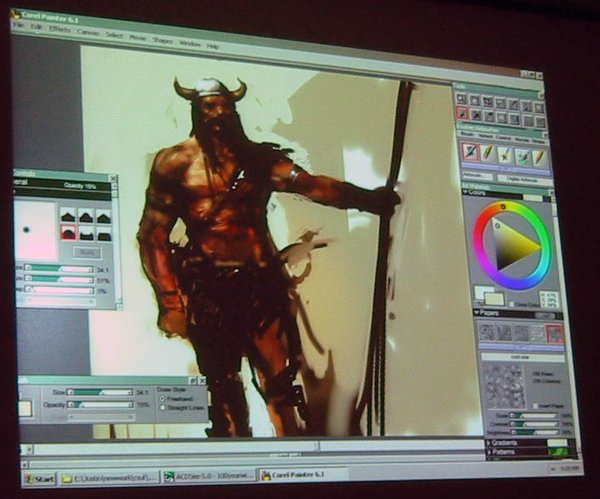Choose the red-outlined Airbrush brush icon
The image size is (600, 499).
click(x=470, y=152)
